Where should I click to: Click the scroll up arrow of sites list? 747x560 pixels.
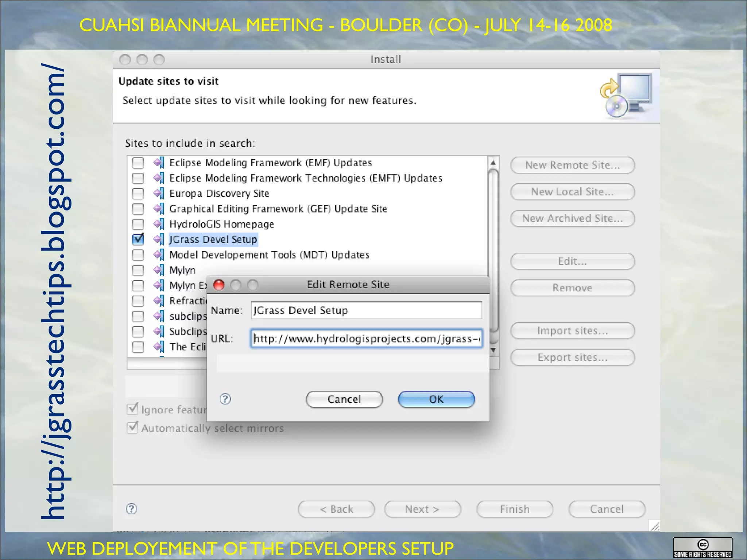pos(493,163)
